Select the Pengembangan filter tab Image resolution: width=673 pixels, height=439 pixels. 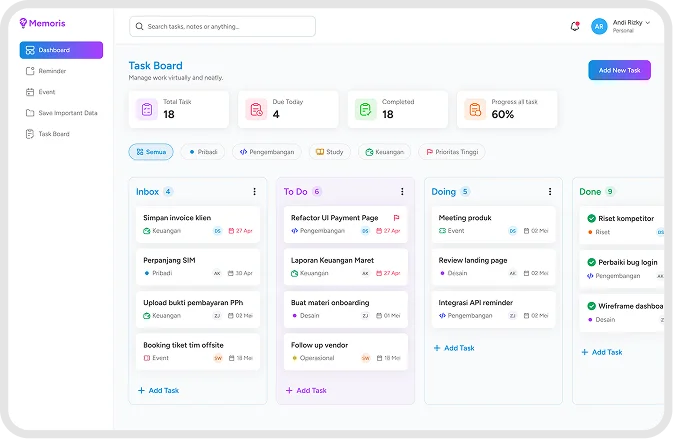point(267,152)
